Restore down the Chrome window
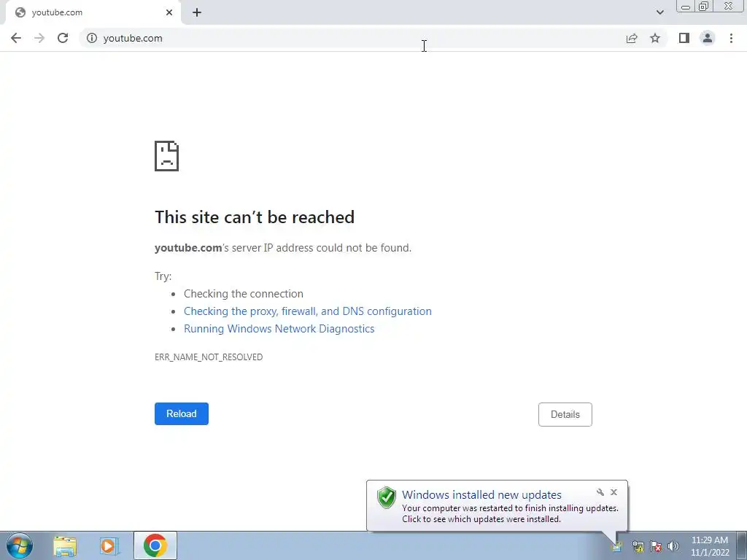 pyautogui.click(x=703, y=6)
